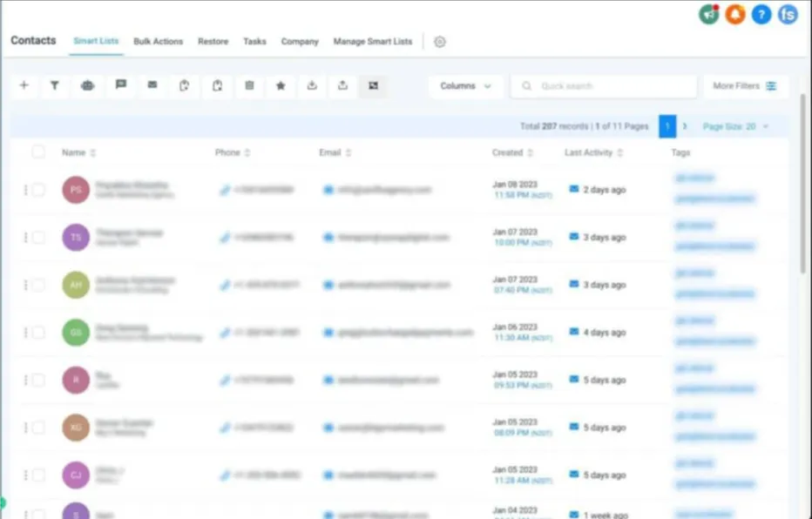The width and height of the screenshot is (812, 519).
Task: Click the plus icon to add a contact
Action: [24, 85]
